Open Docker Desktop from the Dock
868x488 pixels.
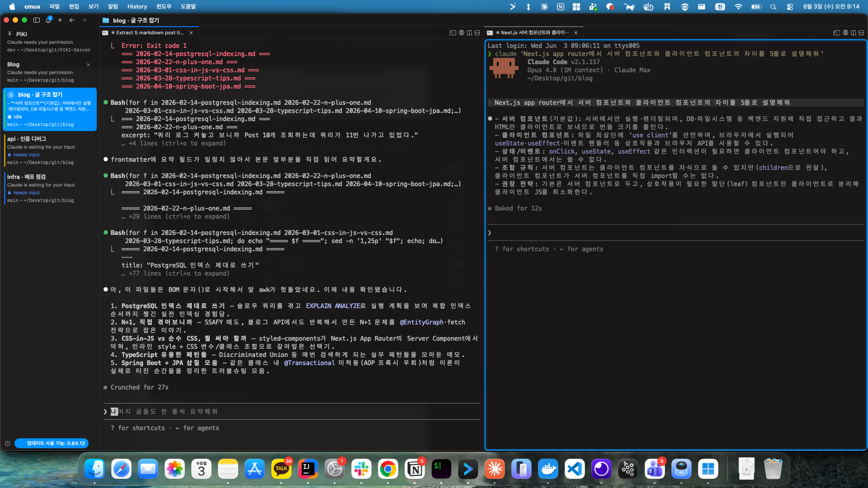pos(548,469)
